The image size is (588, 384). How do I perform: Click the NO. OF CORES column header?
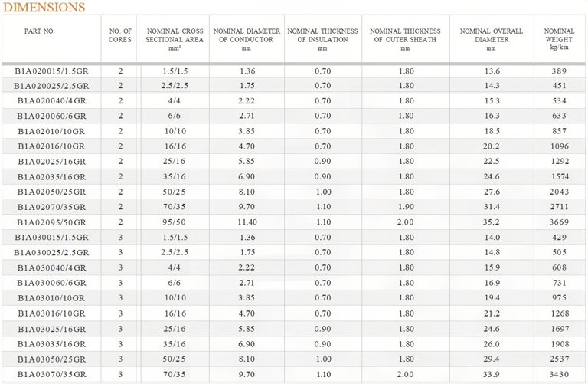point(120,35)
